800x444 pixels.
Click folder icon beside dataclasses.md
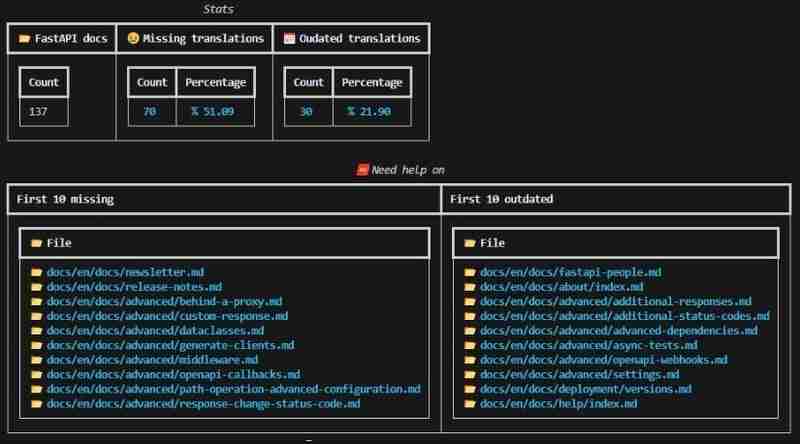[x=36, y=331]
